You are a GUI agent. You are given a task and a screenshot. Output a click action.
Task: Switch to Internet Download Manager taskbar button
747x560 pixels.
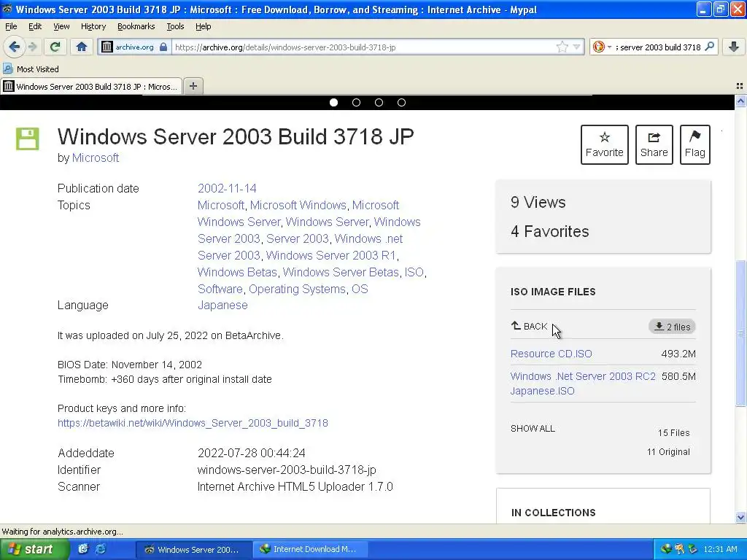(x=309, y=549)
